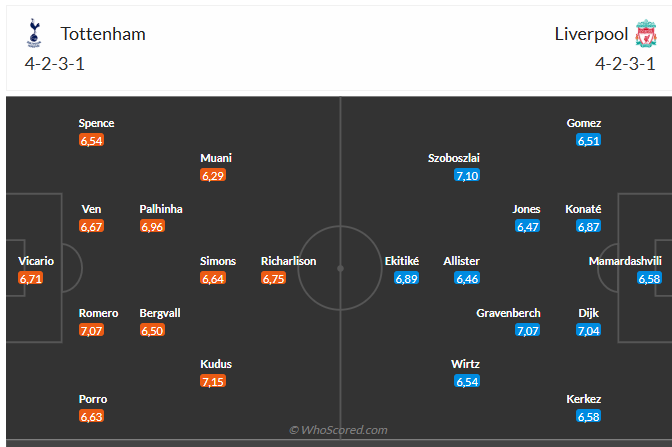Click Dijk's 7,04 rating badge
This screenshot has height=447, width=672.
coord(588,330)
